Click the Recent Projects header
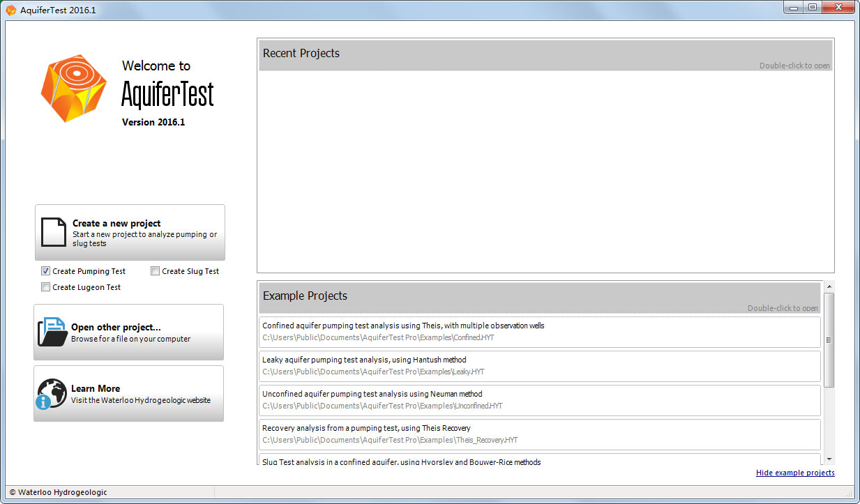 click(545, 55)
